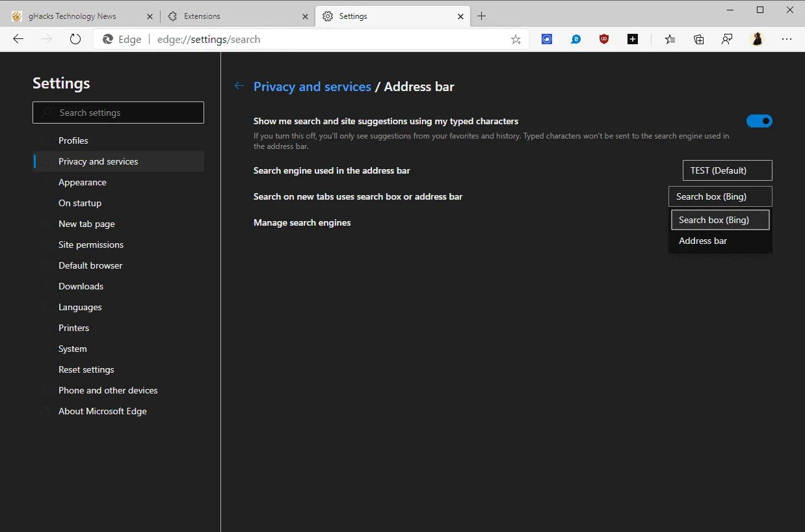Open Profiles in the settings sidebar

click(x=118, y=140)
